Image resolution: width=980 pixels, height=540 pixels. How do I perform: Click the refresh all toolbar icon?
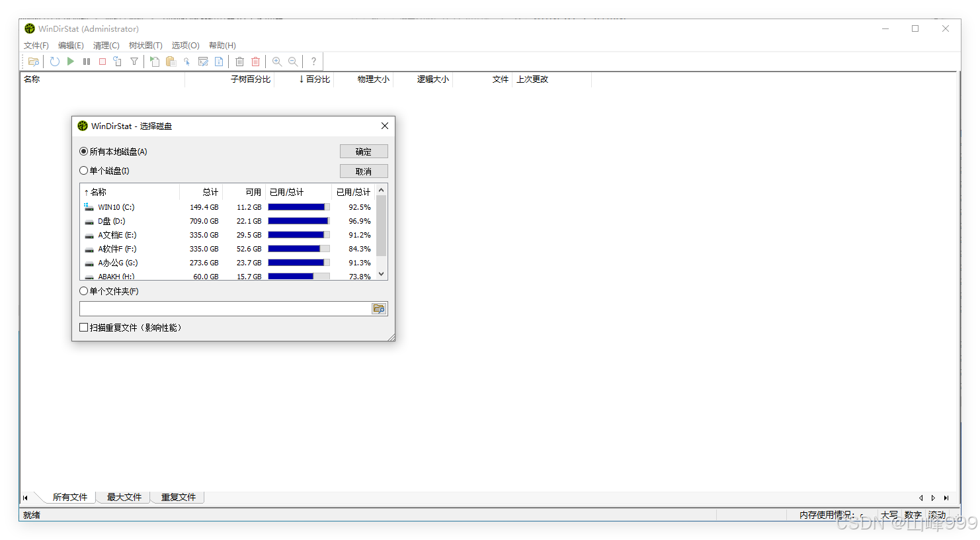pos(55,62)
